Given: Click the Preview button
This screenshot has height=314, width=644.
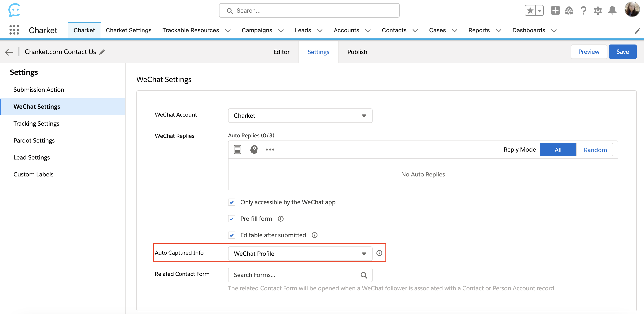Looking at the screenshot, I should coord(588,52).
